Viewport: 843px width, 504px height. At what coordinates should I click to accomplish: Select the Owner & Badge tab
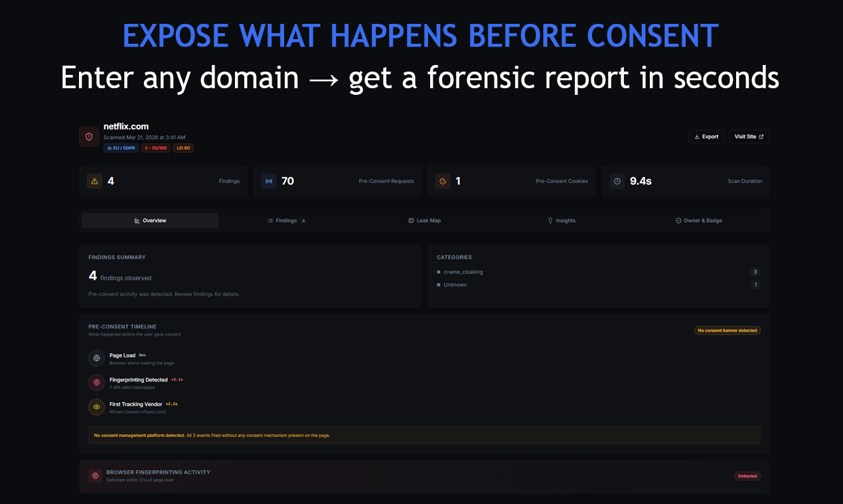(699, 221)
